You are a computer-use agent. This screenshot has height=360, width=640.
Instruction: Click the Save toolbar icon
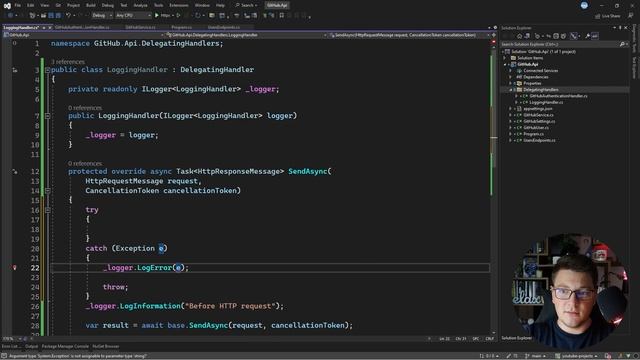pyautogui.click(x=51, y=16)
